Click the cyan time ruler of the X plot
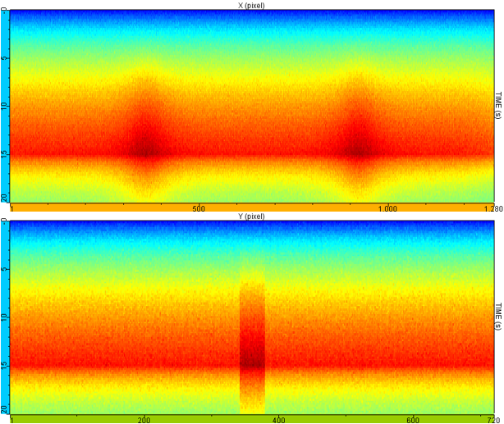Image resolution: width=504 pixels, height=424 pixels. coord(5,106)
